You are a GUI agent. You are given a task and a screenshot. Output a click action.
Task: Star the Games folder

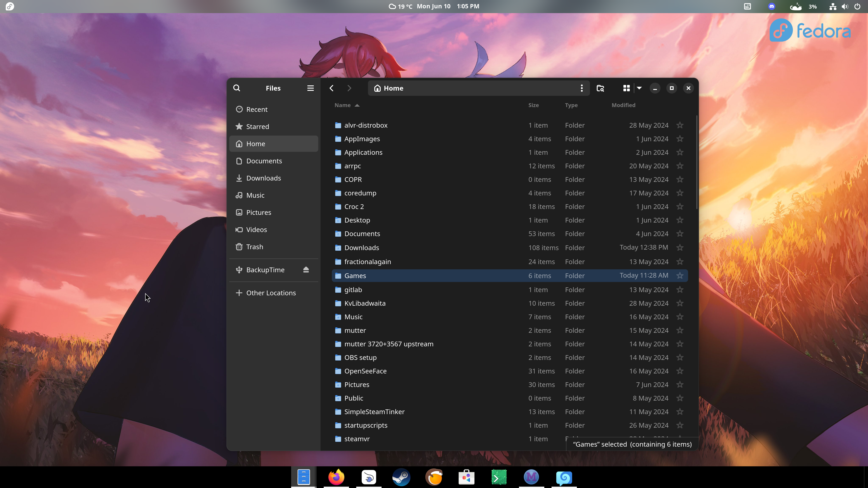[680, 276]
